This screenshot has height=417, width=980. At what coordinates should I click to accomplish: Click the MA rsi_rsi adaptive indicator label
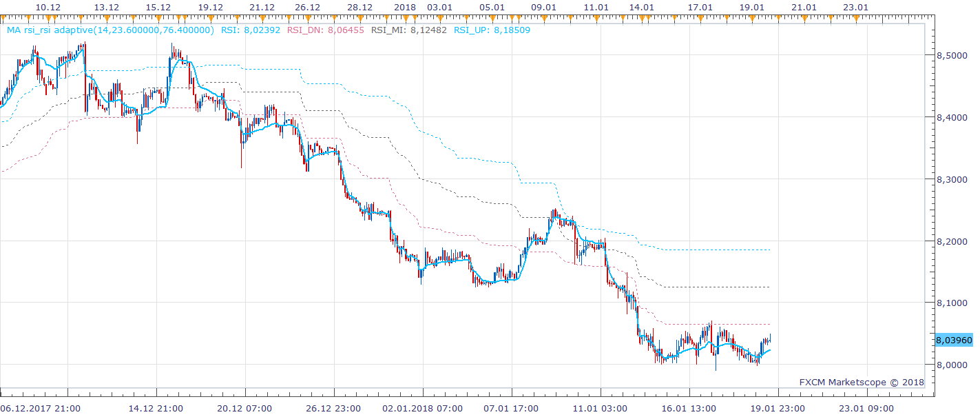(x=110, y=30)
